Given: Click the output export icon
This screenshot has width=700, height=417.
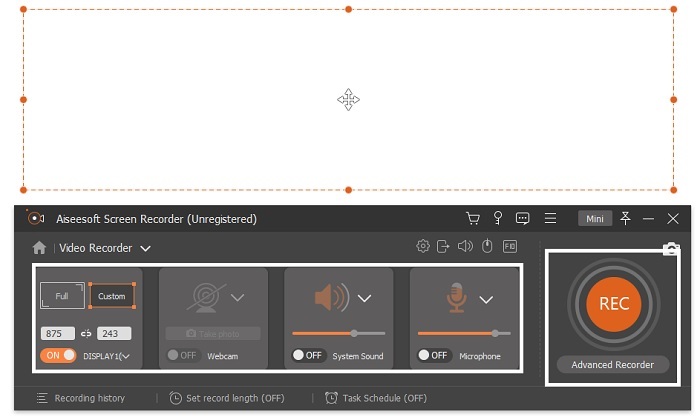Looking at the screenshot, I should [x=444, y=246].
